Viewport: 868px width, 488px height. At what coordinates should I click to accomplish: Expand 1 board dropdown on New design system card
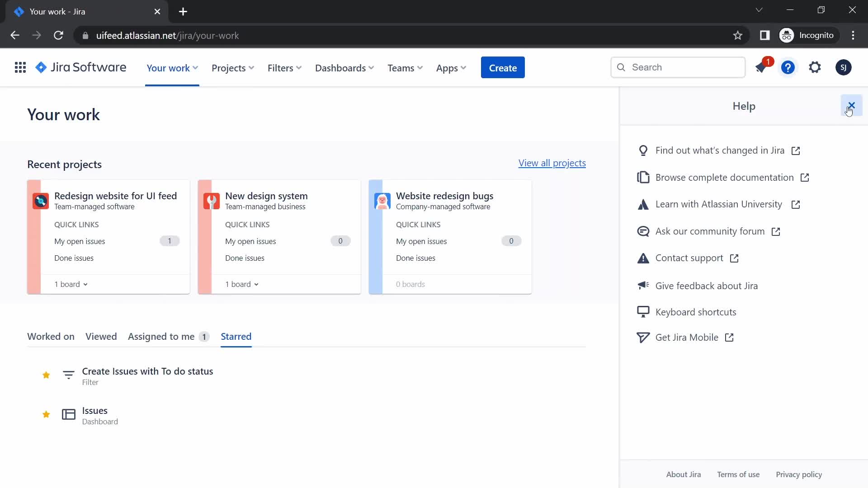click(x=242, y=284)
